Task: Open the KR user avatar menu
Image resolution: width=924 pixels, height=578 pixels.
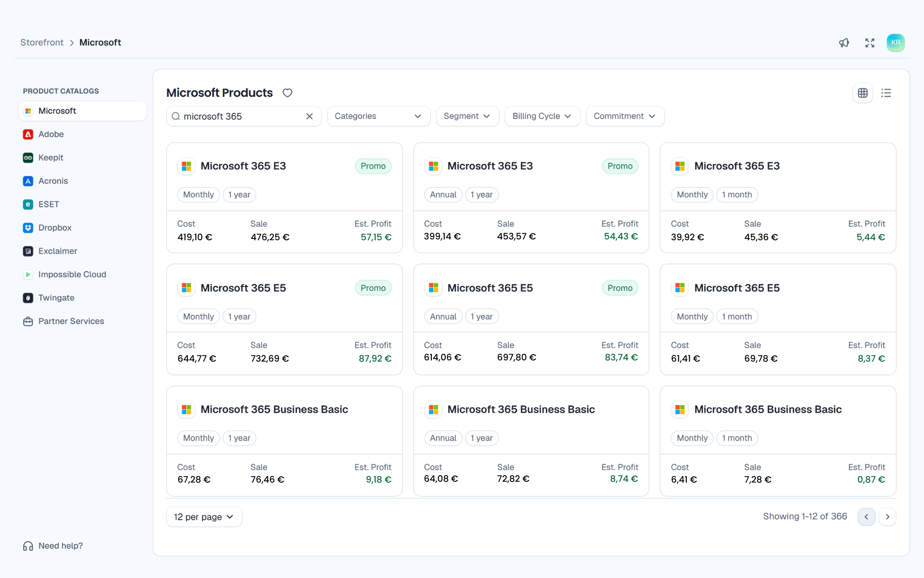Action: click(x=896, y=43)
